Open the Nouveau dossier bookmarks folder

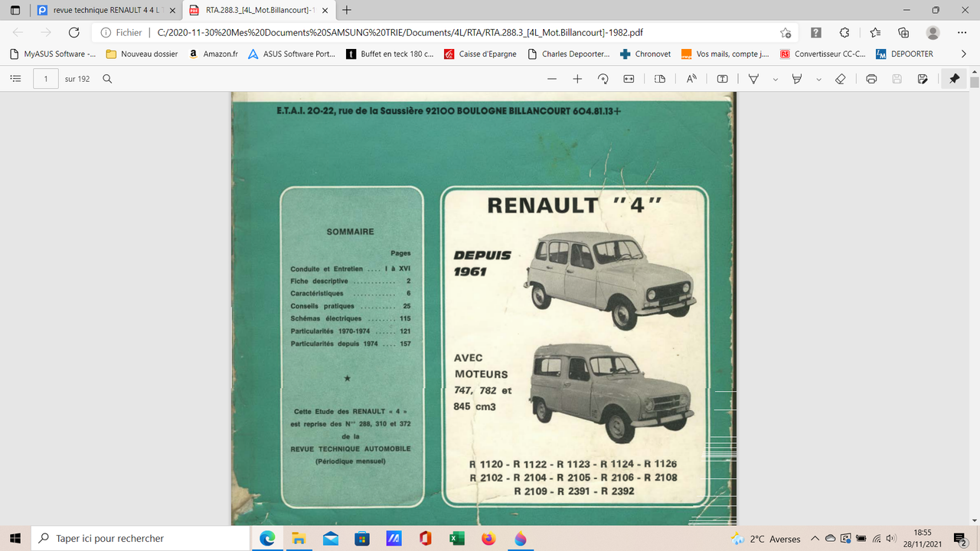tap(142, 54)
